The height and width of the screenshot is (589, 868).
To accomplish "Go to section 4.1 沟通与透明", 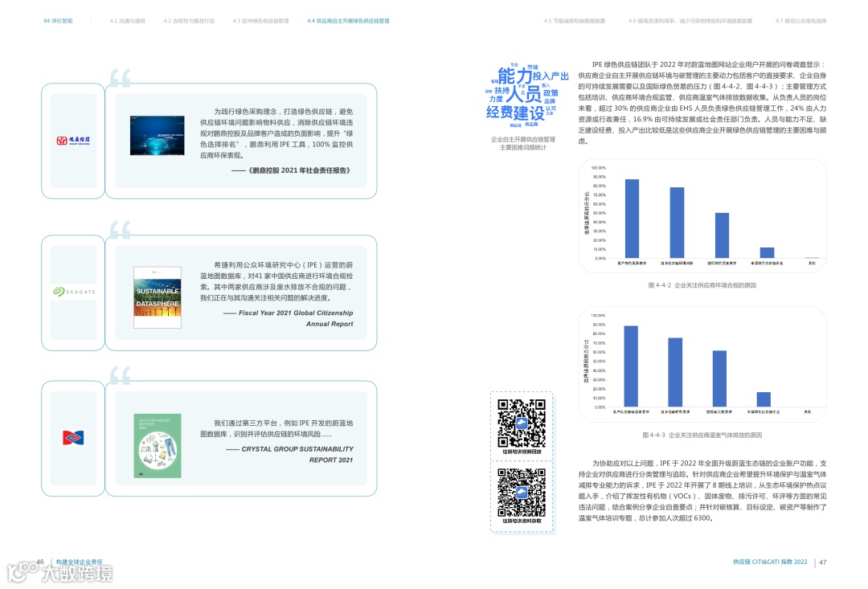I will (127, 21).
